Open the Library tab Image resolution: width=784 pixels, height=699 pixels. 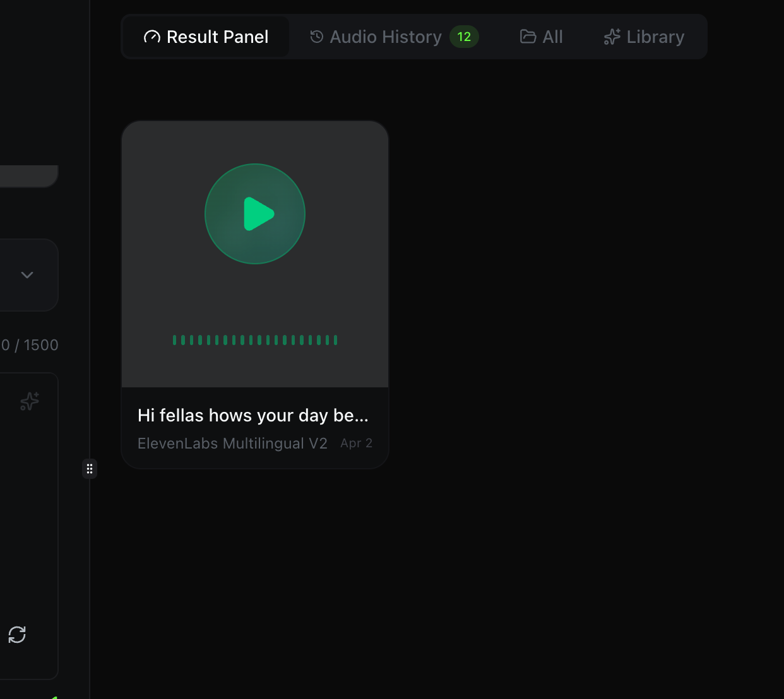[x=655, y=37]
